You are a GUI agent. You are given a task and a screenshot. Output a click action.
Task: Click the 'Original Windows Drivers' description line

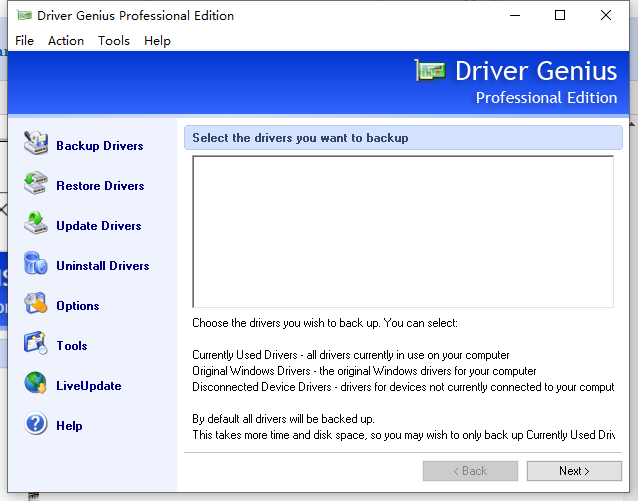[364, 371]
